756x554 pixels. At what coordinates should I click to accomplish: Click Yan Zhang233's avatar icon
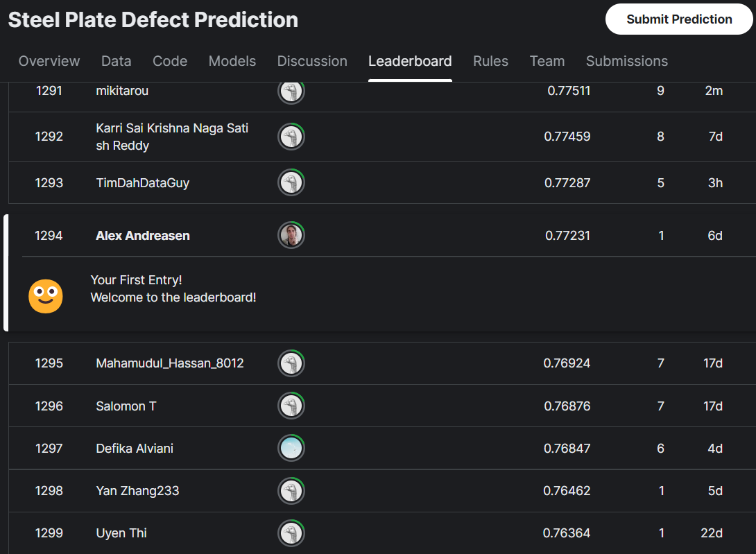pyautogui.click(x=291, y=490)
